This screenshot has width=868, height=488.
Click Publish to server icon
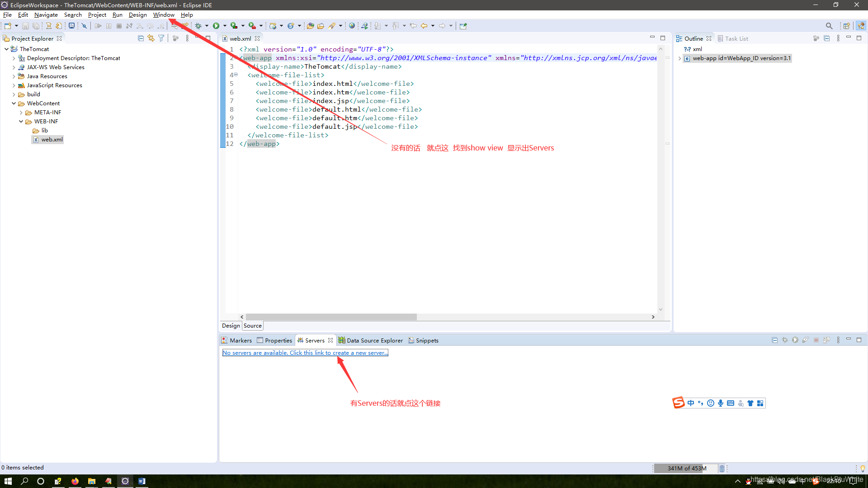click(826, 340)
